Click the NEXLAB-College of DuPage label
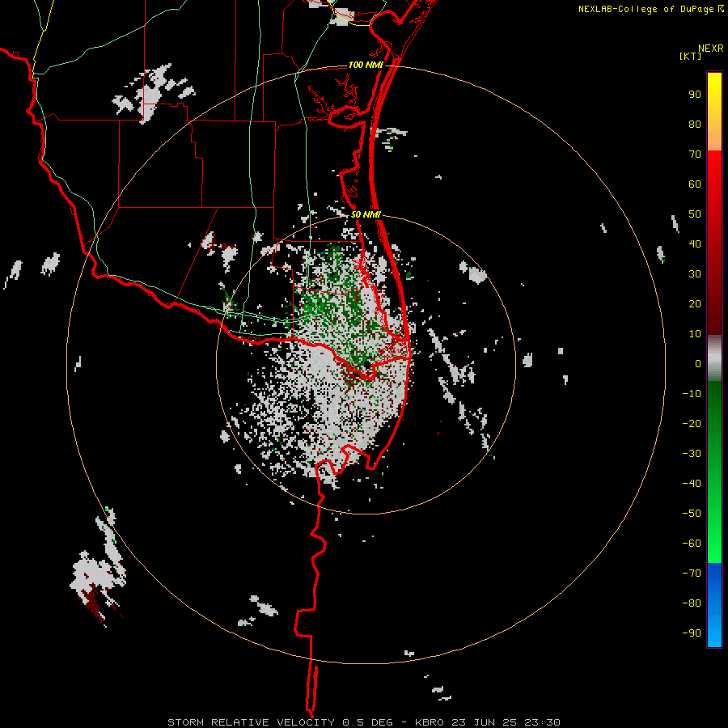 click(x=646, y=9)
